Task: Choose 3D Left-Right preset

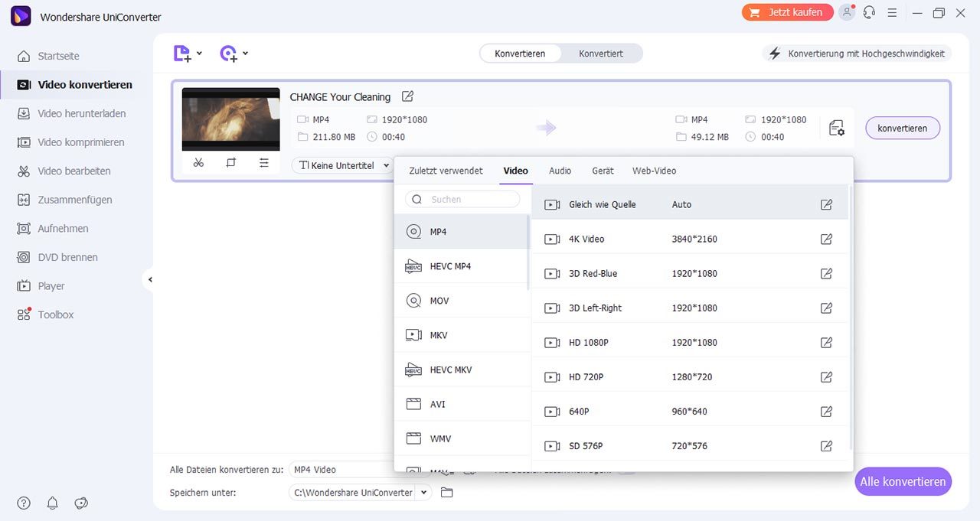Action: click(x=689, y=308)
